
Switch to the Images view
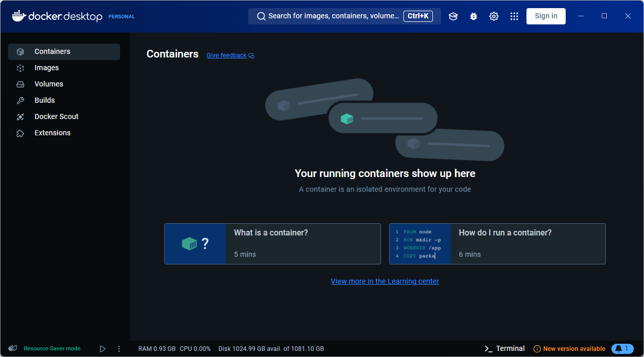(64, 68)
